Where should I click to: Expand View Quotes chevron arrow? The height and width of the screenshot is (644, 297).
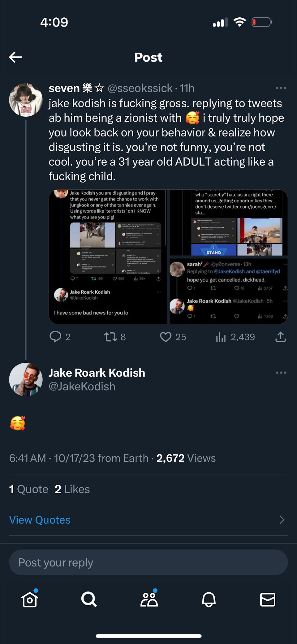[282, 520]
